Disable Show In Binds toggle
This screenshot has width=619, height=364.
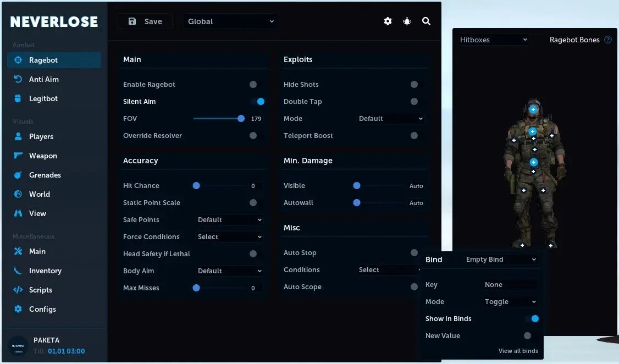click(x=533, y=318)
